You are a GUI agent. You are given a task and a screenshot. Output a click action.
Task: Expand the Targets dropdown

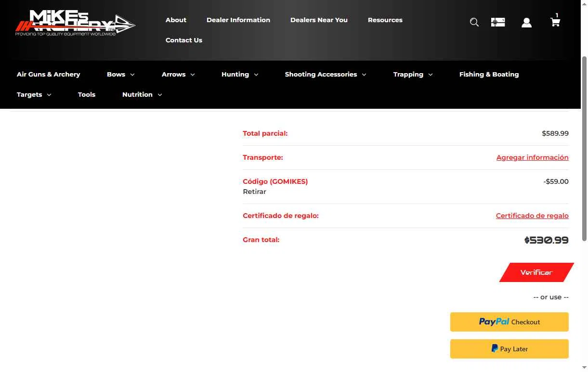coord(34,94)
